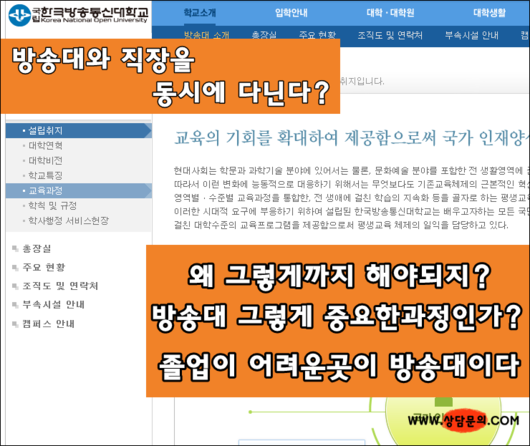Open the 입학안내 top menu
The width and height of the screenshot is (530, 446).
coord(291,13)
